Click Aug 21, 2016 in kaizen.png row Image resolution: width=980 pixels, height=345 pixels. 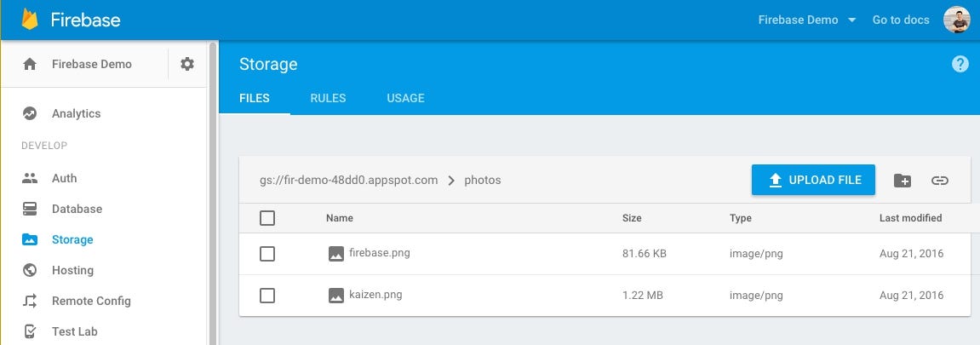pyautogui.click(x=911, y=296)
